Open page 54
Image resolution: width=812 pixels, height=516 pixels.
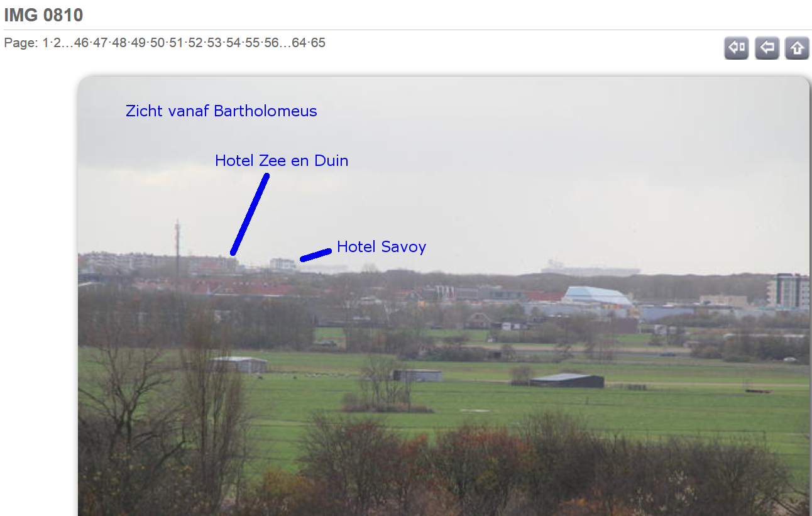(x=234, y=43)
